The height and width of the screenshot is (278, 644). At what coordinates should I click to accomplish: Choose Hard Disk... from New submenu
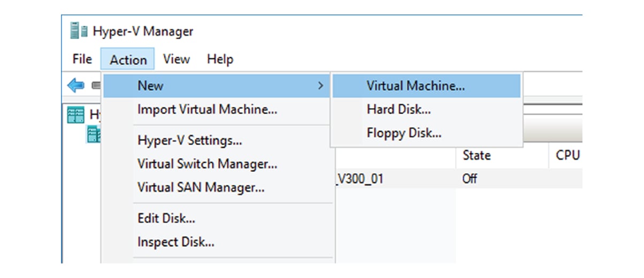[426, 110]
